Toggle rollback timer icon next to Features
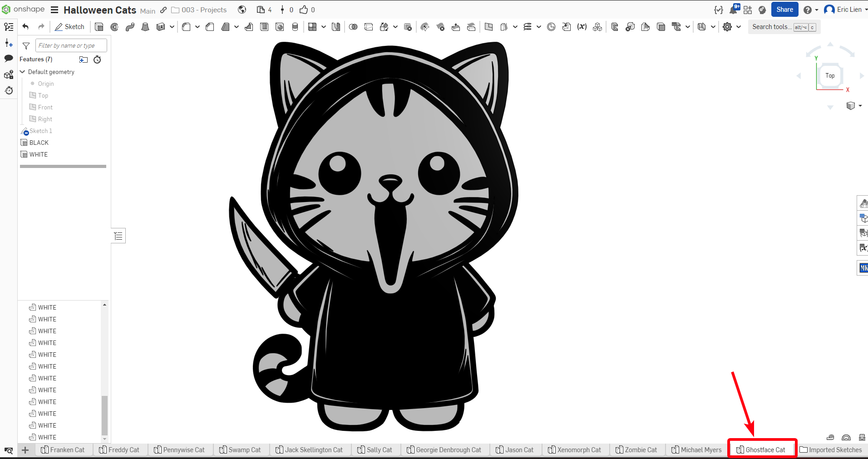Viewport: 868px width, 459px height. point(97,59)
